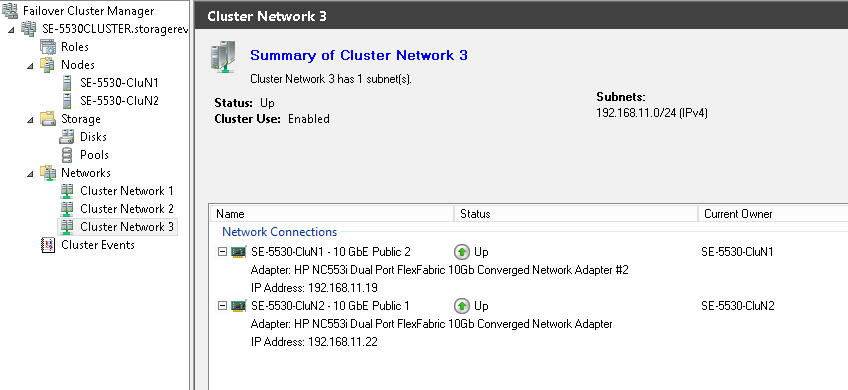Open Pools via its database icon
This screenshot has height=390, width=848.
click(67, 155)
